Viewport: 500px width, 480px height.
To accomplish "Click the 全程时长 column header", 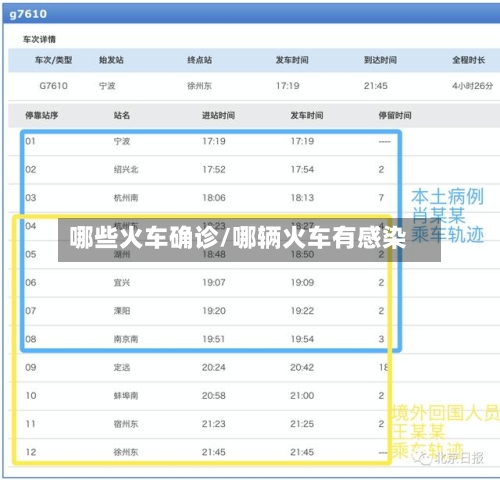I will (x=468, y=60).
